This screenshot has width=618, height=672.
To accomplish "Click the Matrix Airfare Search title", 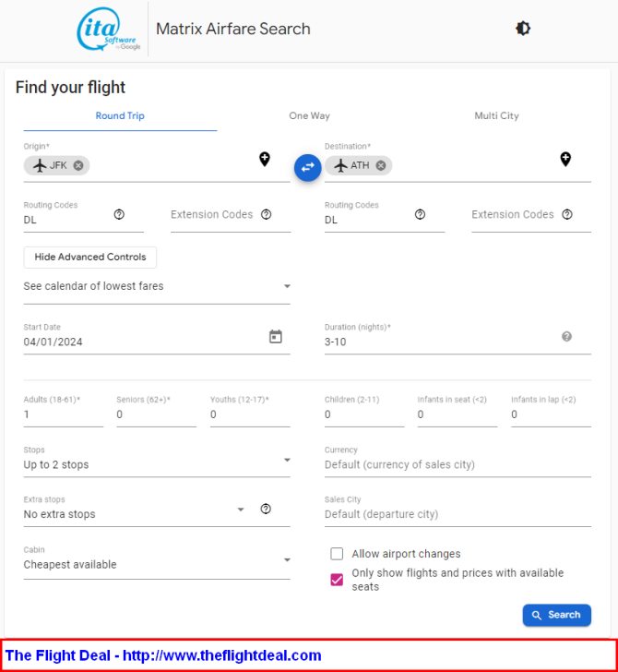I will [x=233, y=29].
